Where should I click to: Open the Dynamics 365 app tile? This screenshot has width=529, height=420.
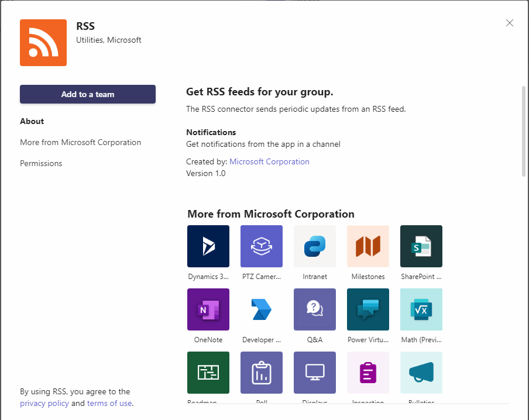pyautogui.click(x=208, y=246)
